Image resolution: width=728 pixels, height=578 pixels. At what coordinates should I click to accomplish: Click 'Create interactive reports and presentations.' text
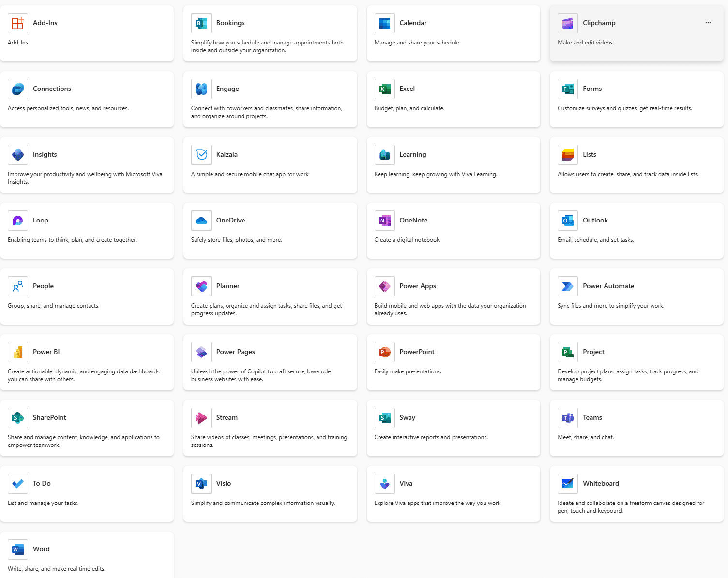coord(431,437)
